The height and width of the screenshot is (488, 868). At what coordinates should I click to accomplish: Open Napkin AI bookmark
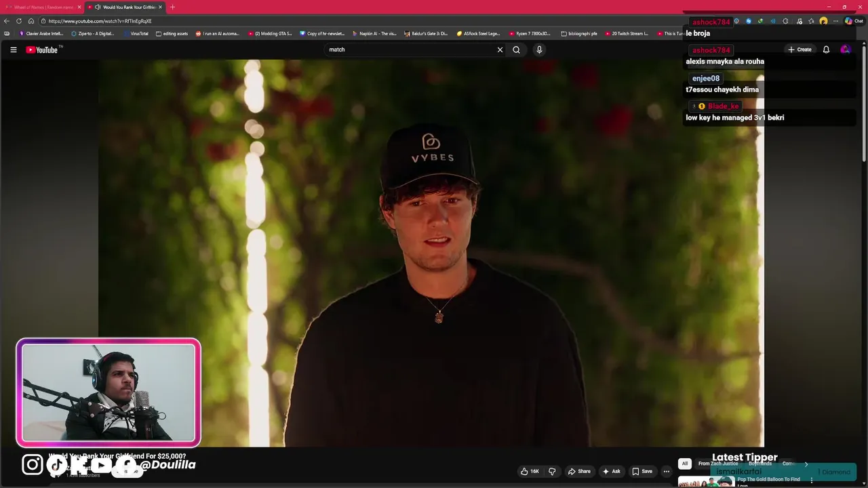tap(374, 33)
